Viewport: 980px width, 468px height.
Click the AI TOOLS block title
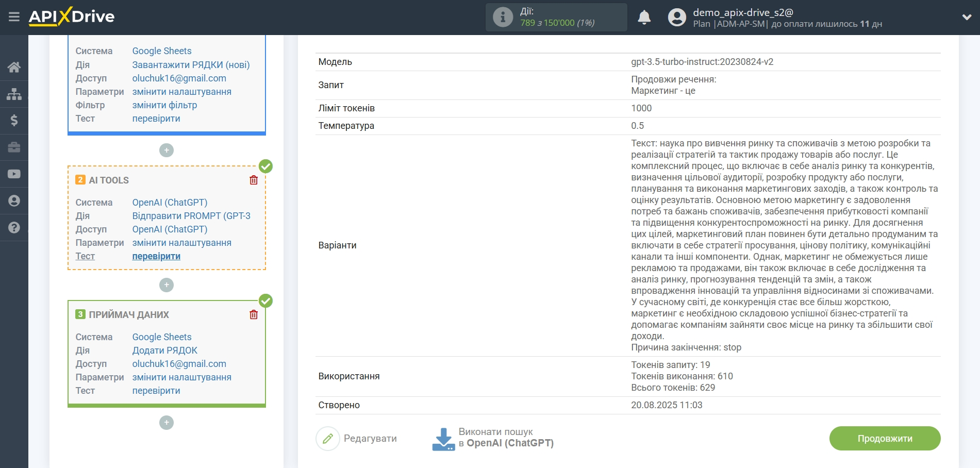click(109, 180)
